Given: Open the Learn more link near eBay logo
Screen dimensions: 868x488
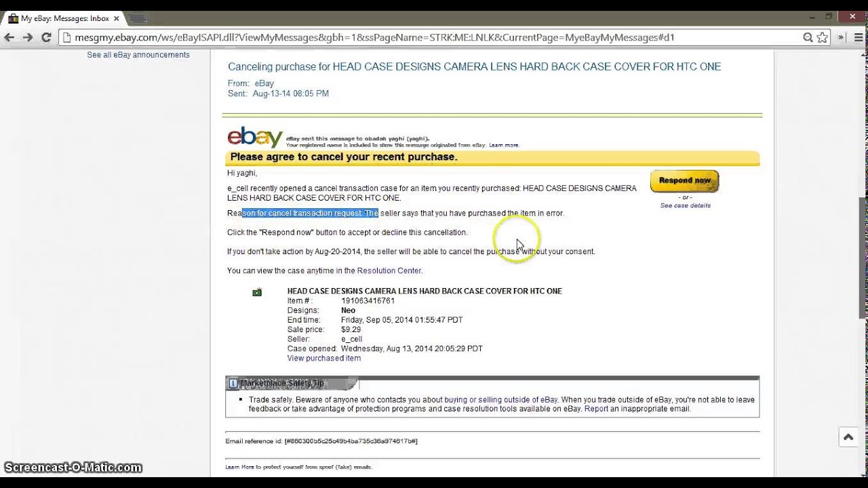Looking at the screenshot, I should pos(503,145).
